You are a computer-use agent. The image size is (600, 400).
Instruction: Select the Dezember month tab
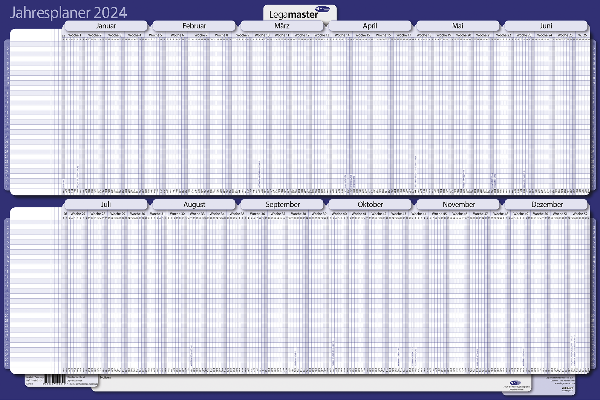(x=546, y=203)
